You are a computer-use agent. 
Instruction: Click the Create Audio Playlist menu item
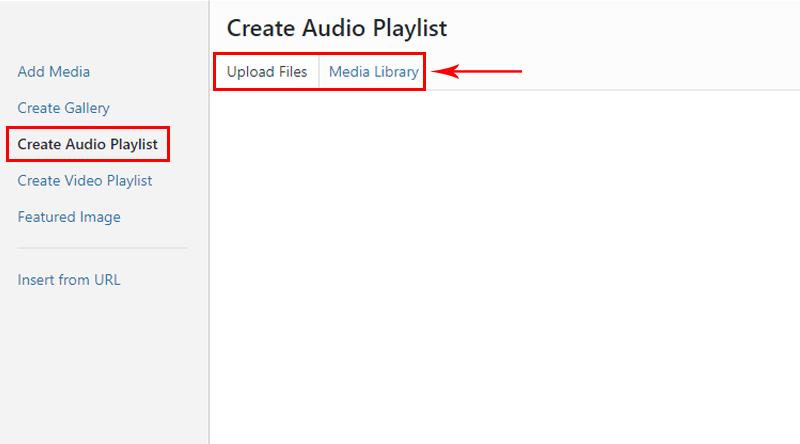pyautogui.click(x=87, y=144)
